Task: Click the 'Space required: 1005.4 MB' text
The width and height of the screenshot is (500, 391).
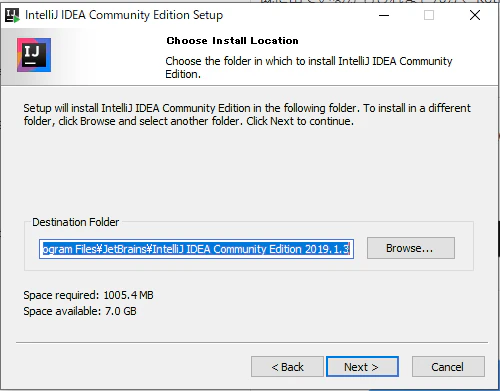Action: coord(88,295)
